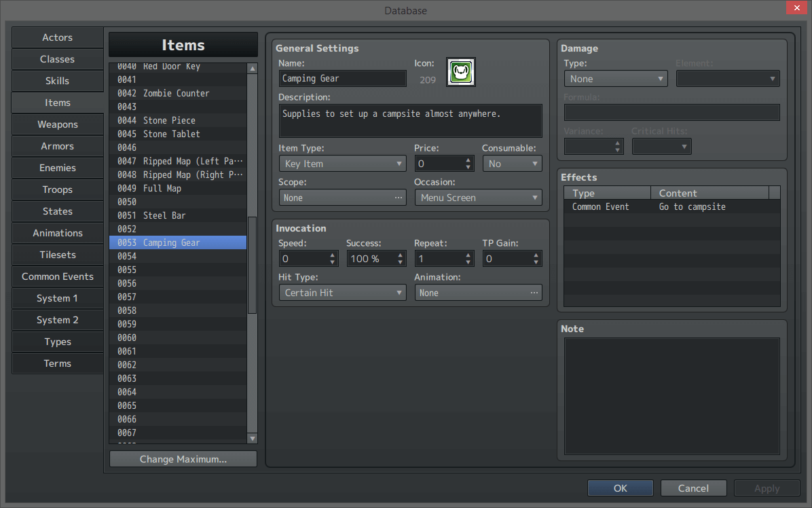
Task: Open the Damage Type dropdown
Action: pos(615,79)
